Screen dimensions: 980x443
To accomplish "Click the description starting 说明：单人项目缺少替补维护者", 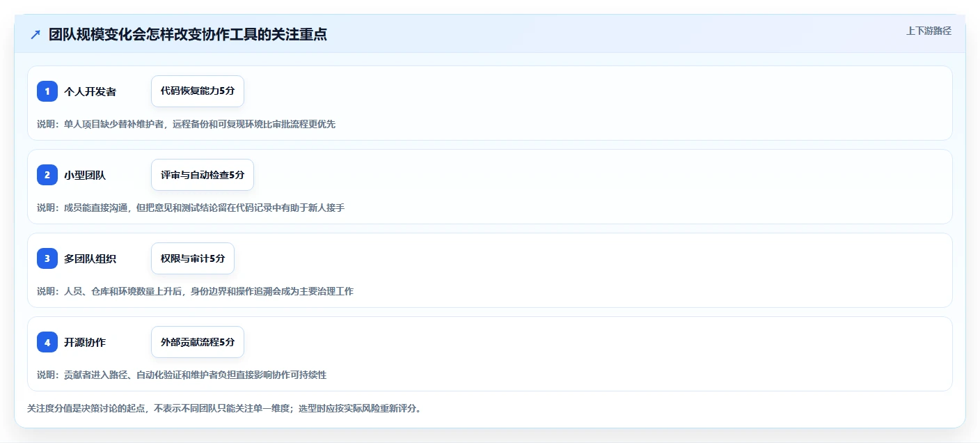I will tap(186, 124).
